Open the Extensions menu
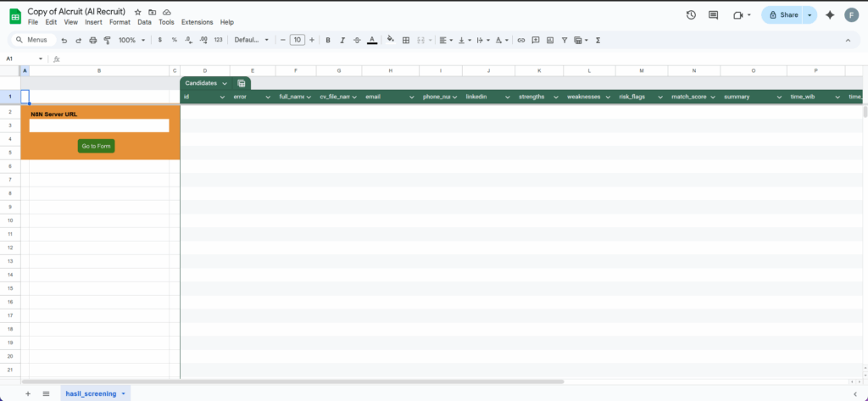This screenshot has width=868, height=401. (x=198, y=22)
